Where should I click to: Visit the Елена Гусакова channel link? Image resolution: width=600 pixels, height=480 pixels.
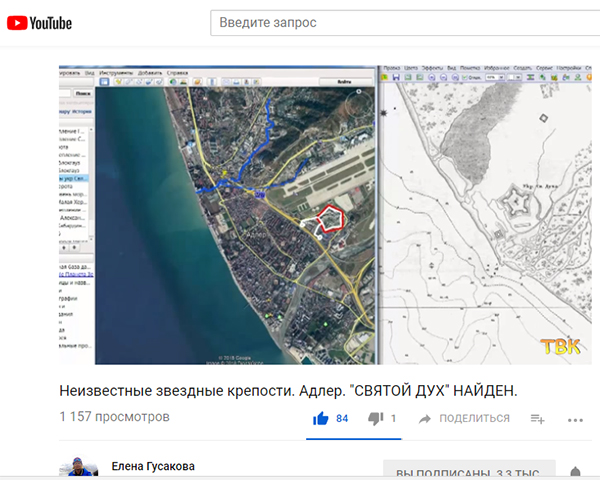(153, 466)
